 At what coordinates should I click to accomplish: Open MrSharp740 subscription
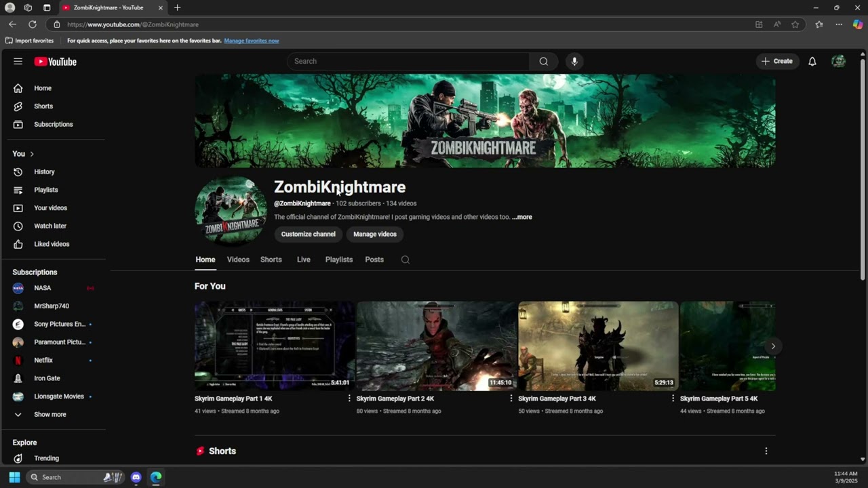tap(53, 306)
